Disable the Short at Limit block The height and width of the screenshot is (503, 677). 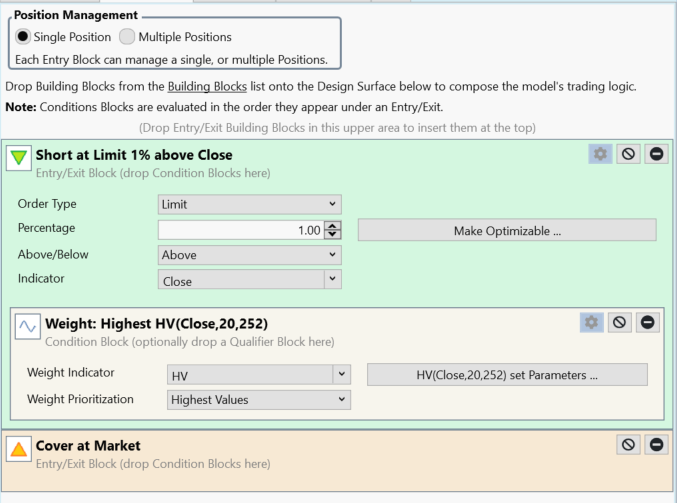628,154
